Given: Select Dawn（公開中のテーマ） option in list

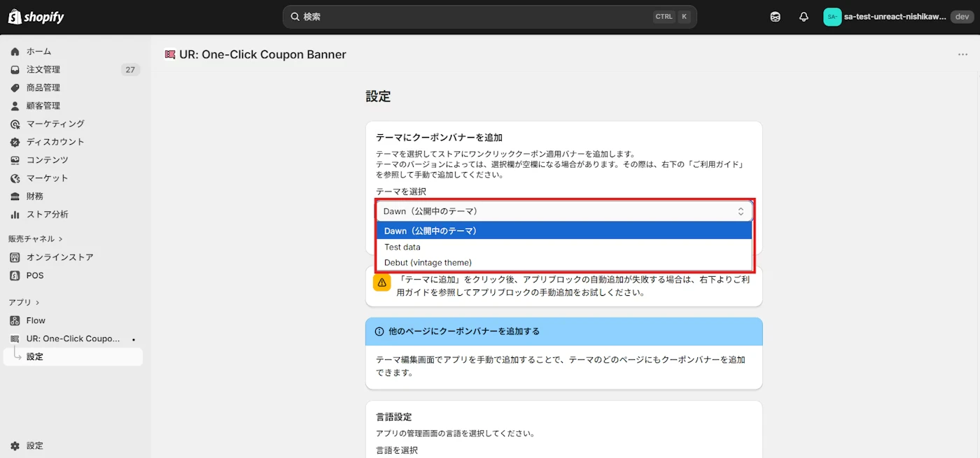Looking at the screenshot, I should 564,231.
